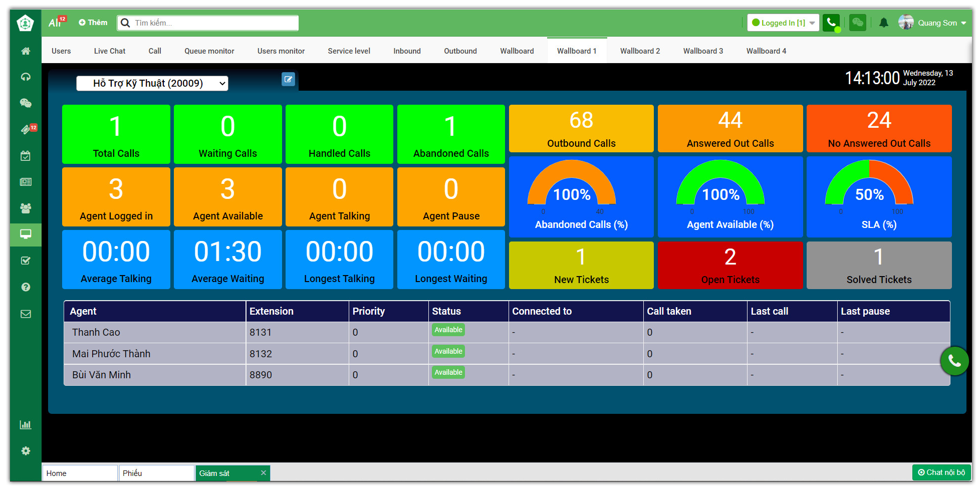Screen dimensions: 980x492
Task: Click the red Open Tickets tile
Action: 730,265
